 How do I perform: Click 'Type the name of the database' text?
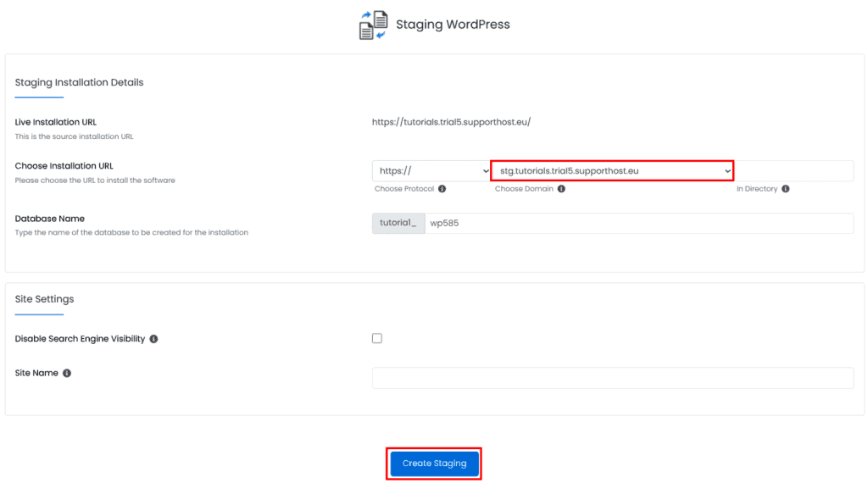[131, 233]
